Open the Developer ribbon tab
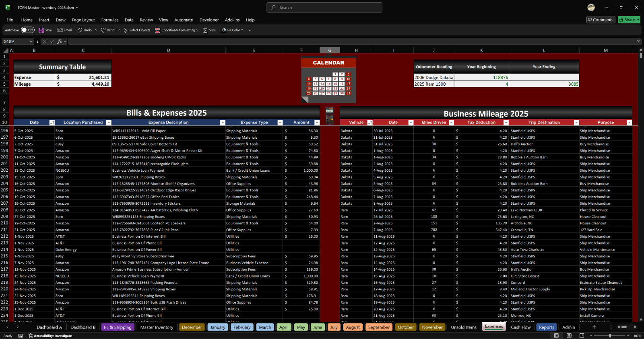This screenshot has height=339, width=644. click(209, 20)
